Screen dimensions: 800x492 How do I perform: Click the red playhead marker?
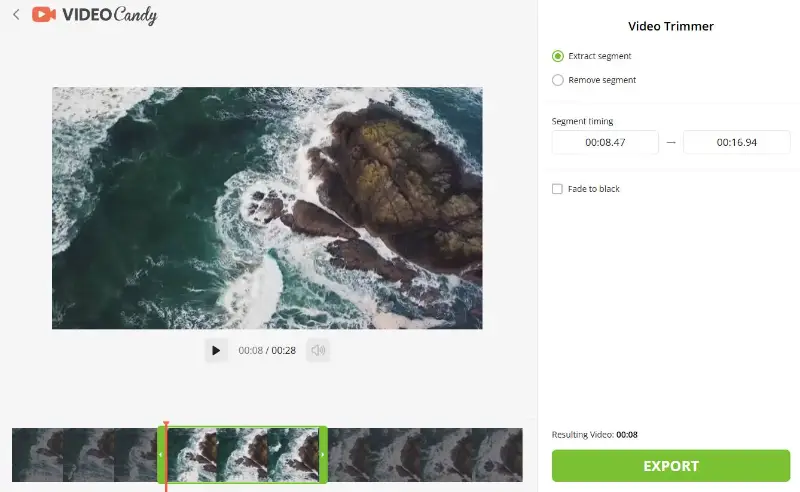point(166,425)
